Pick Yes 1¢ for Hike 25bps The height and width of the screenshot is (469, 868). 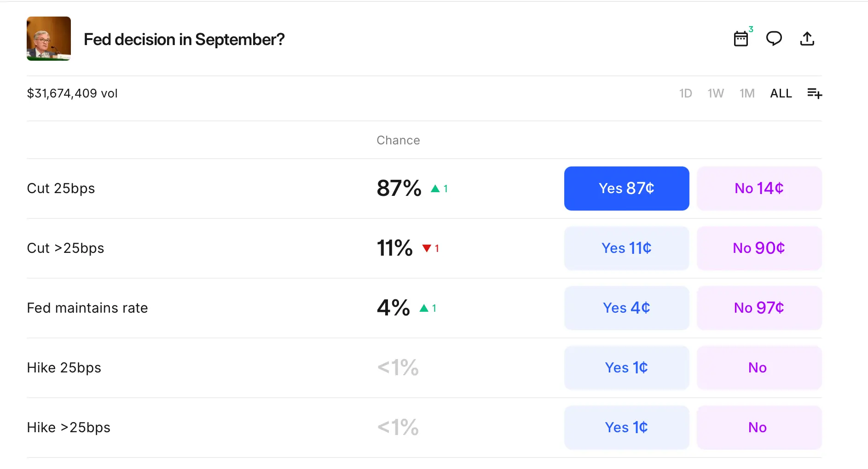(627, 368)
